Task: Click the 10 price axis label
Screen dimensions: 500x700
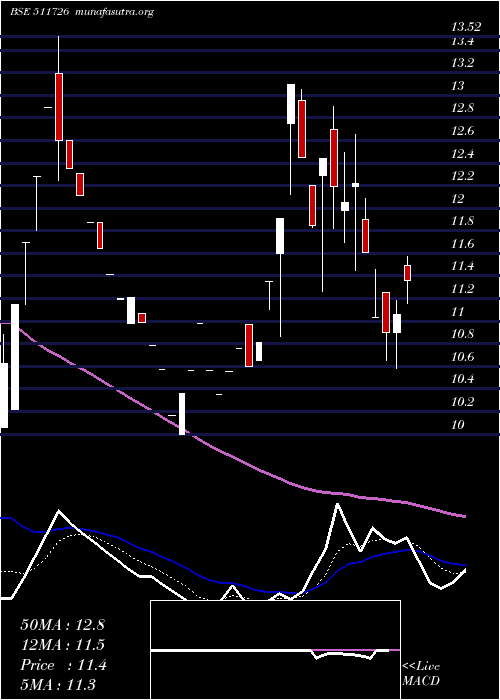Action: 458,425
